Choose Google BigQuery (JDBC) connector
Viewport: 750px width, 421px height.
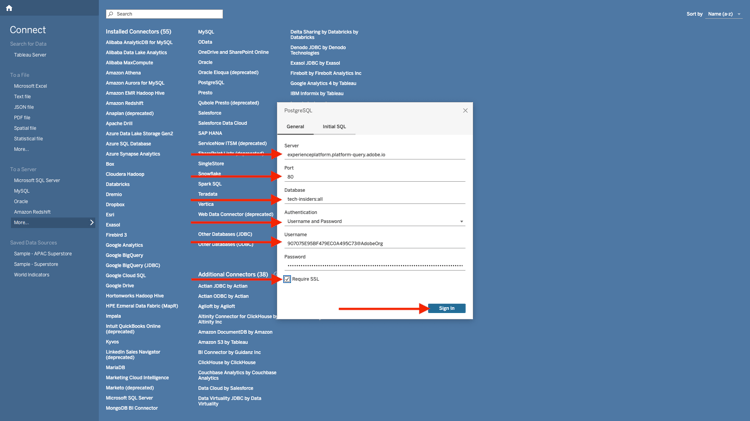133,266
